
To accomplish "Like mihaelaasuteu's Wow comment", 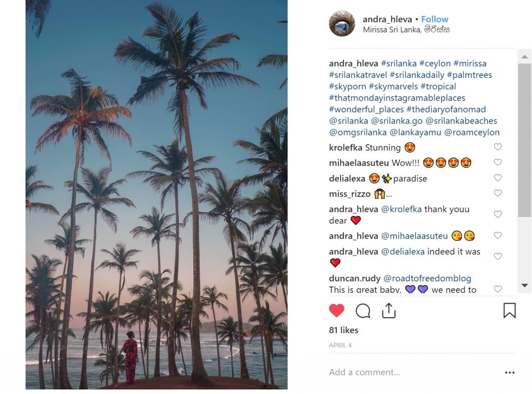I will coord(498,162).
